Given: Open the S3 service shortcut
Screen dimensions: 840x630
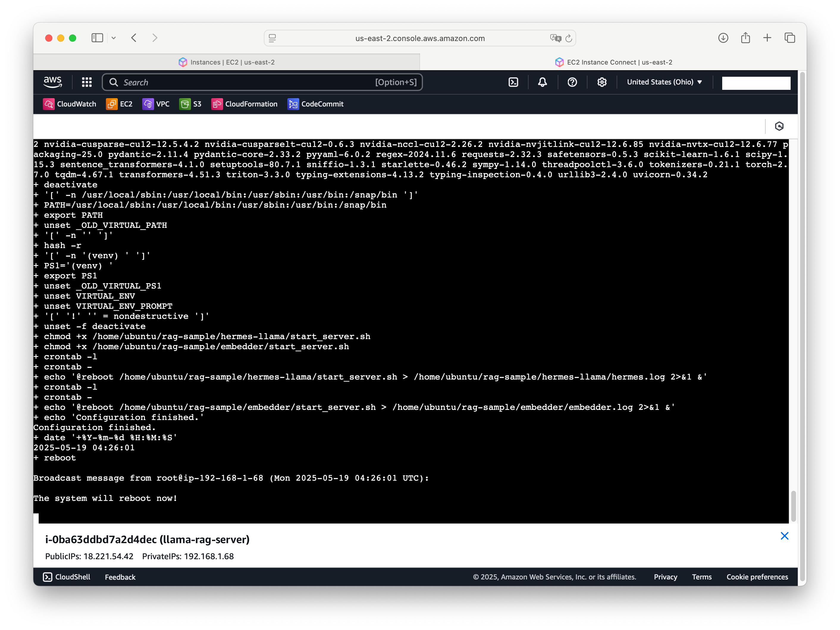Looking at the screenshot, I should point(190,104).
